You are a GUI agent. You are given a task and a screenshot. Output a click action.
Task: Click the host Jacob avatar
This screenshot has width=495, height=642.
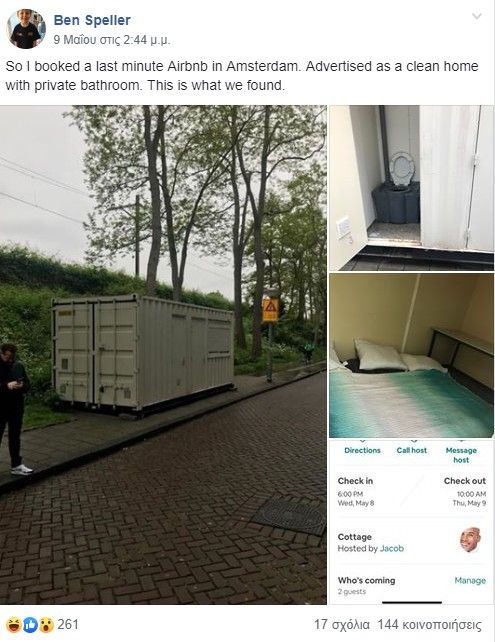pyautogui.click(x=470, y=540)
